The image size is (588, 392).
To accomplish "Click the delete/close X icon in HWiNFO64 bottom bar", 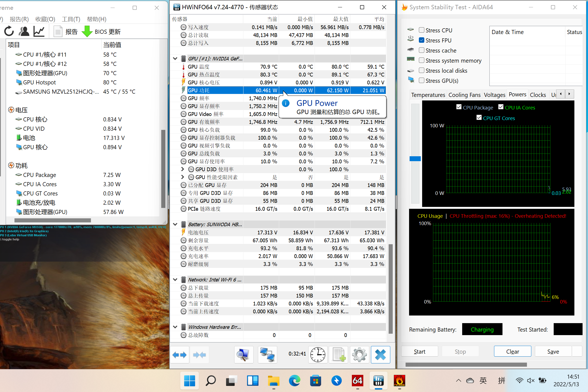I will tap(380, 354).
